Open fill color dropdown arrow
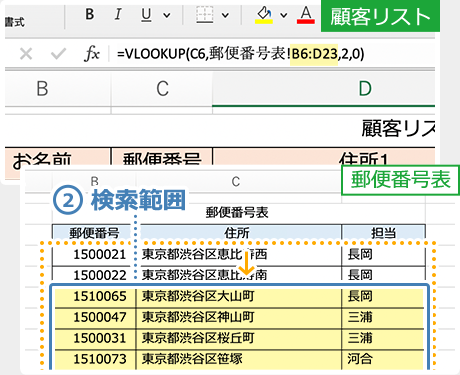Viewport: 460px width, 375px height. (x=284, y=15)
